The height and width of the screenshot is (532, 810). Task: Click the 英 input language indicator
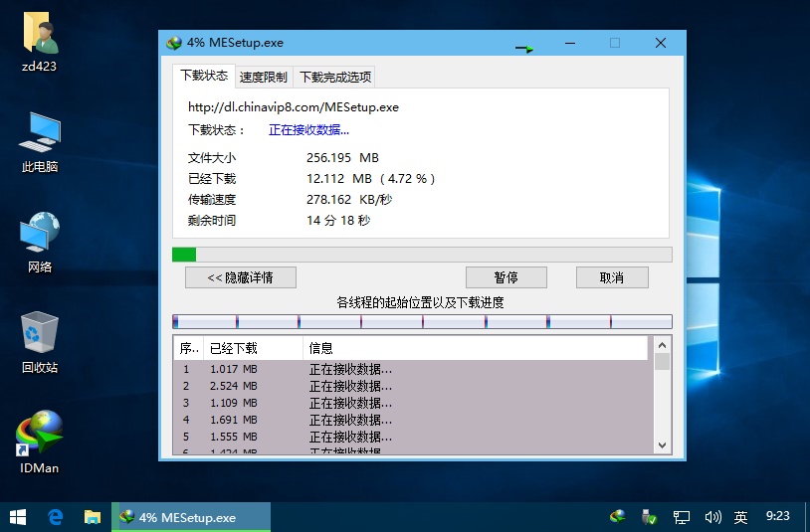[740, 517]
